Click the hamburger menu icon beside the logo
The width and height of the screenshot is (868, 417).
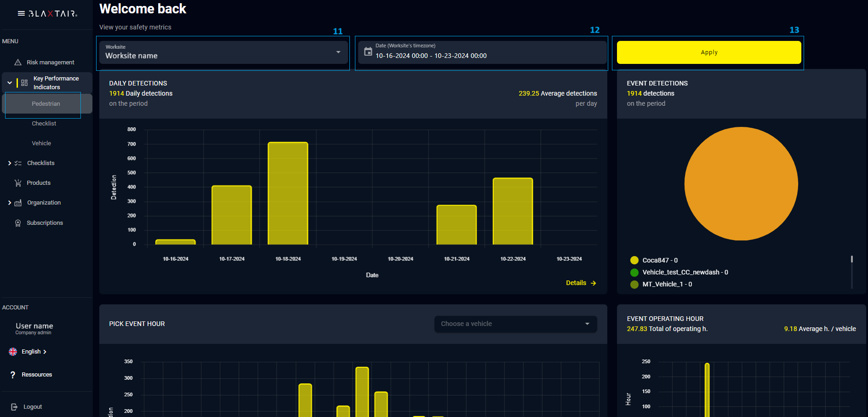pyautogui.click(x=21, y=13)
